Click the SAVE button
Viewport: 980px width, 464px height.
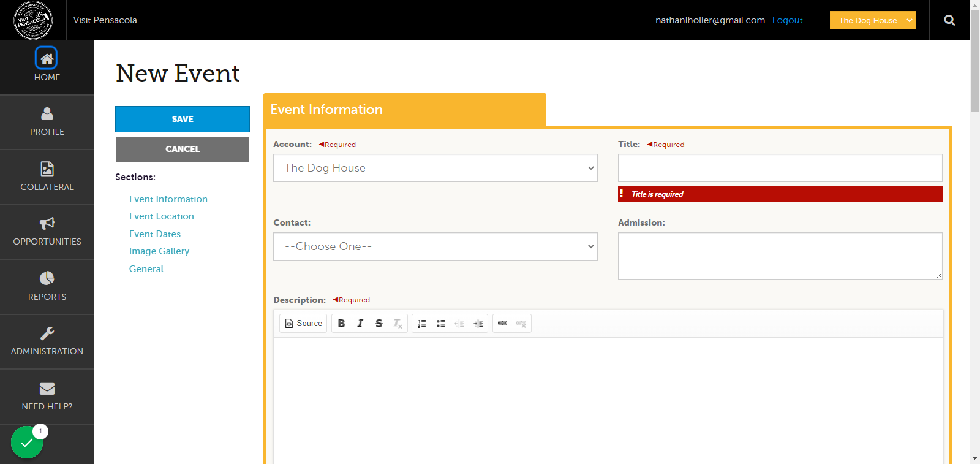coord(183,119)
